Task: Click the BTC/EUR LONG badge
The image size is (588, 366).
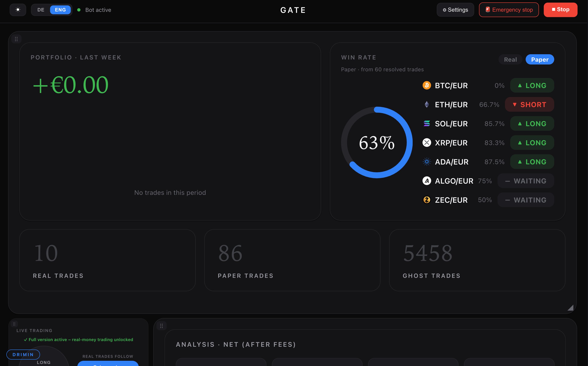Action: pyautogui.click(x=532, y=85)
